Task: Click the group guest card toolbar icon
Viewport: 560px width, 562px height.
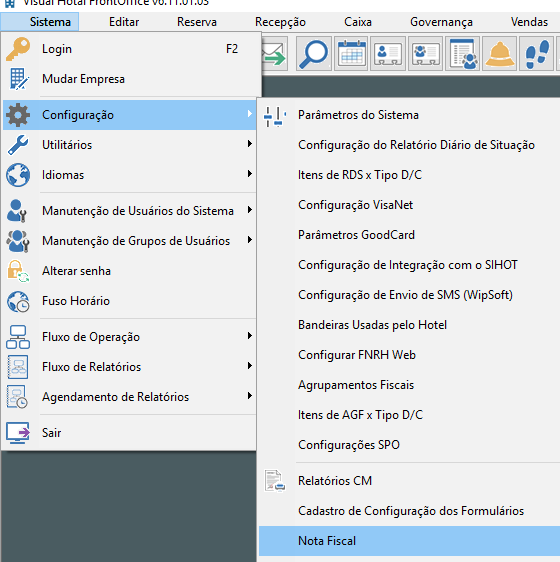Action: tap(426, 53)
